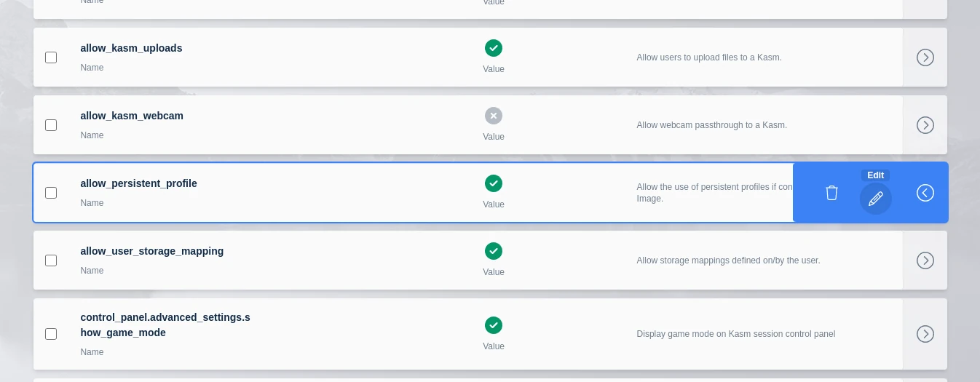This screenshot has width=980, height=382.
Task: Click the trash delete icon in the blue panel
Action: click(x=831, y=193)
